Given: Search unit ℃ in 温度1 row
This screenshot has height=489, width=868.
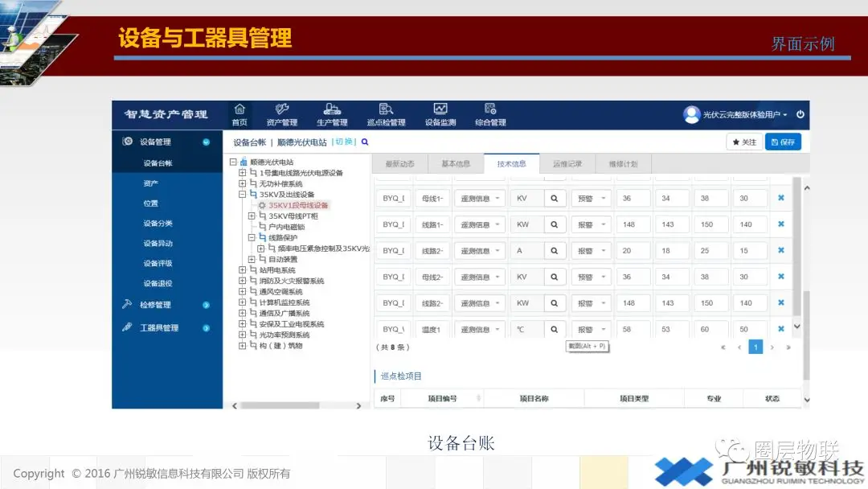Looking at the screenshot, I should [x=554, y=329].
